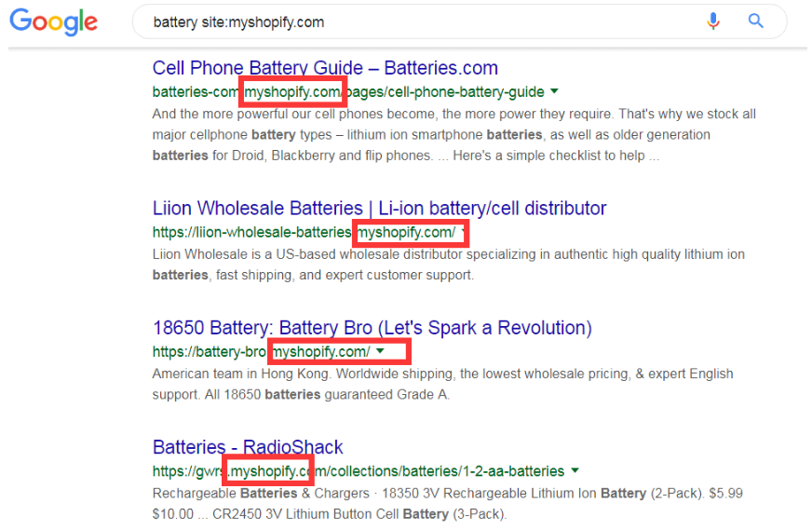Expand dropdown arrow beside 1-2-aa-batteries URL
This screenshot has height=530, width=812.
click(x=575, y=470)
